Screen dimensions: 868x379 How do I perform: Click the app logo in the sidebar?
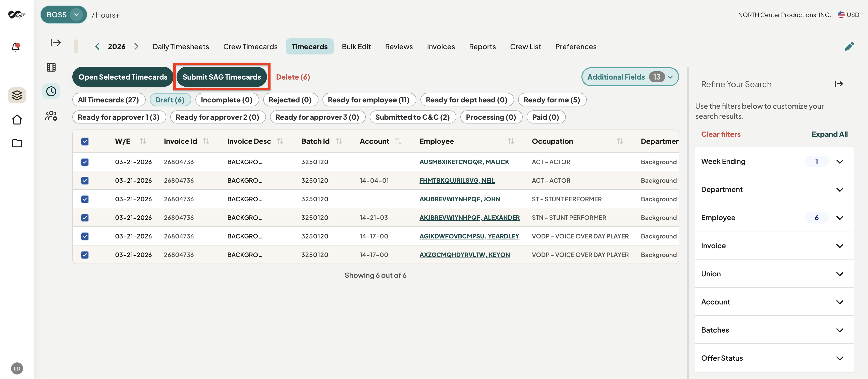[x=17, y=15]
